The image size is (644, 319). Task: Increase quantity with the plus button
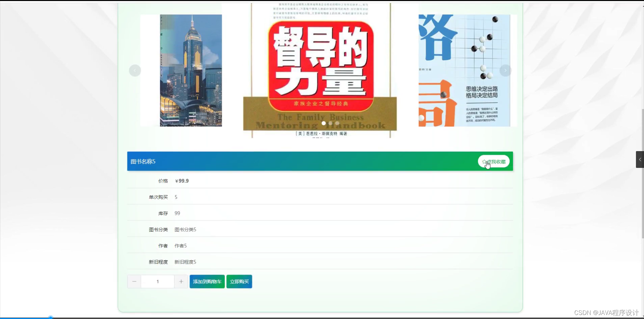(181, 281)
